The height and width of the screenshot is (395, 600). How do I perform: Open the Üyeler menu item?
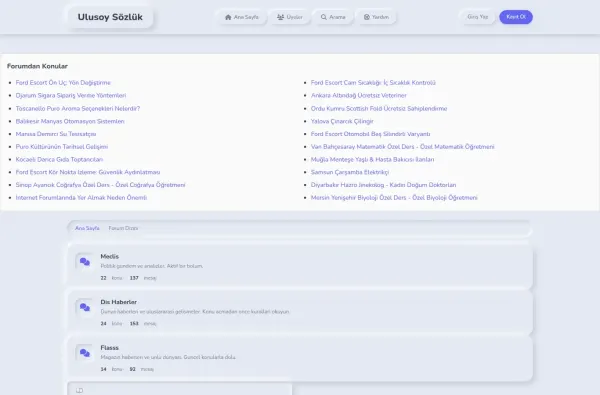[x=290, y=17]
